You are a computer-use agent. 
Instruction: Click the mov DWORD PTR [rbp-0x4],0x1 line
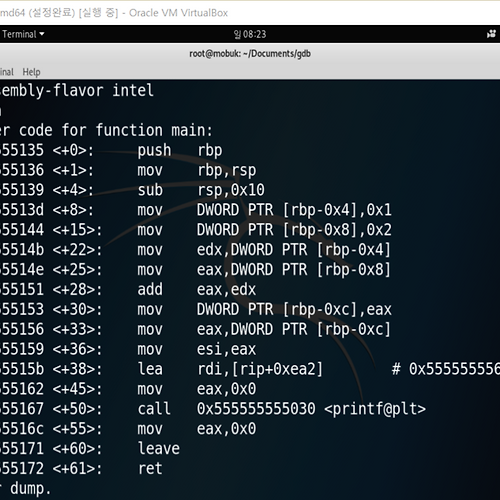click(x=196, y=210)
